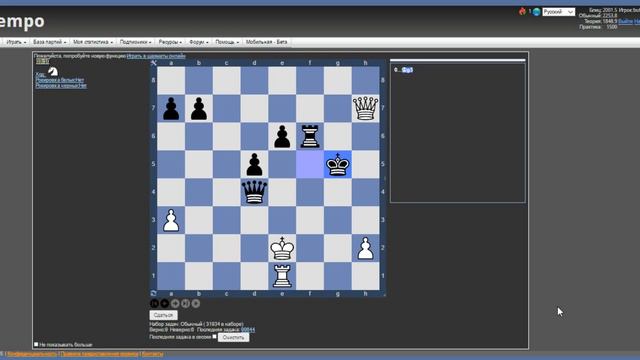Image resolution: width=640 pixels, height=360 pixels.
Task: Open the Контакты footer link
Action: [153, 354]
